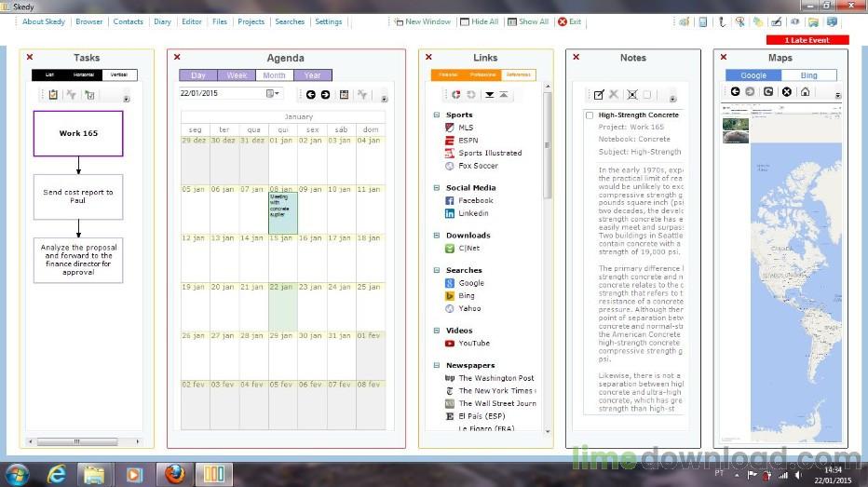Click the go-to-today calendar icon

344,95
